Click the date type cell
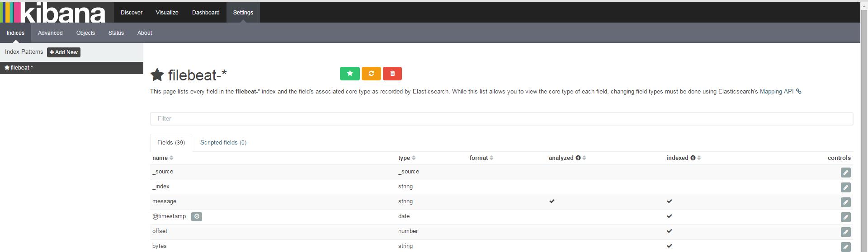The width and height of the screenshot is (868, 252). pos(404,216)
